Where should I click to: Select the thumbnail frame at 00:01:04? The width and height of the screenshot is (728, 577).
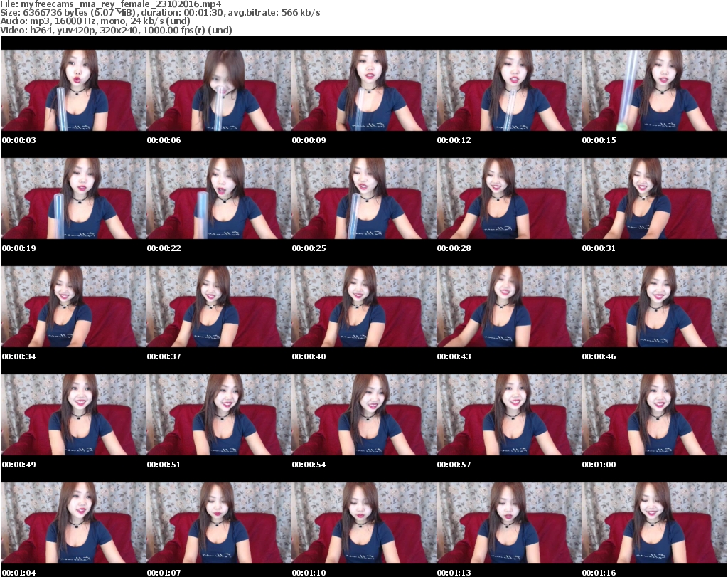[x=74, y=523]
